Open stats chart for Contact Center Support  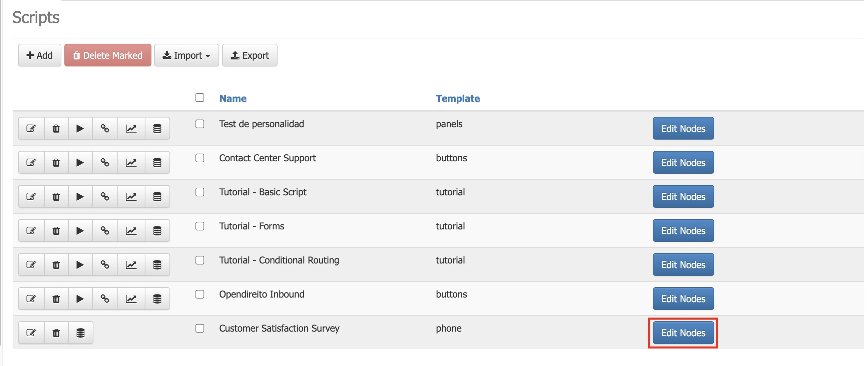(131, 163)
